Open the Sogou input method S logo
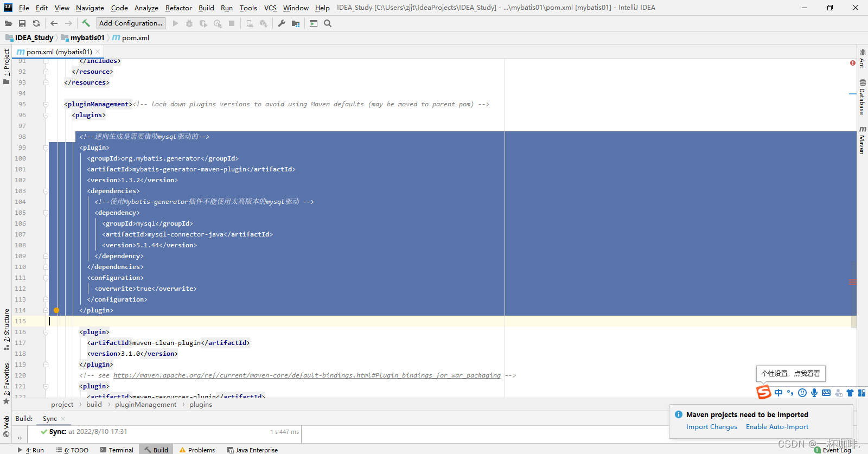Image resolution: width=868 pixels, height=454 pixels. pyautogui.click(x=764, y=392)
